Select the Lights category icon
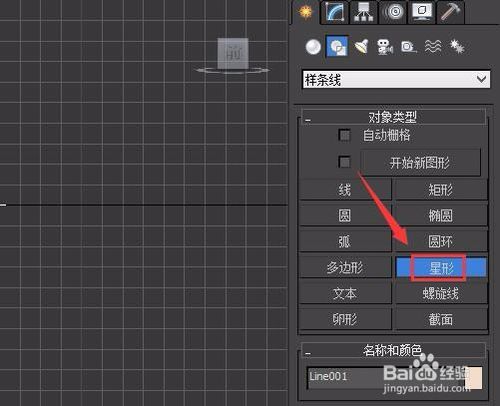Screen dimensions: 500x406 (361, 47)
